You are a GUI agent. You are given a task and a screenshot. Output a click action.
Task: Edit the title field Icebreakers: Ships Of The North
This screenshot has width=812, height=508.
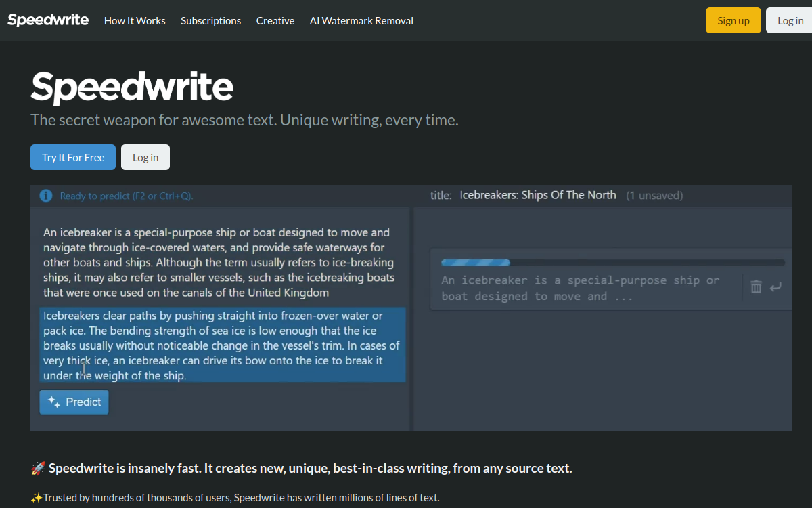pyautogui.click(x=538, y=195)
